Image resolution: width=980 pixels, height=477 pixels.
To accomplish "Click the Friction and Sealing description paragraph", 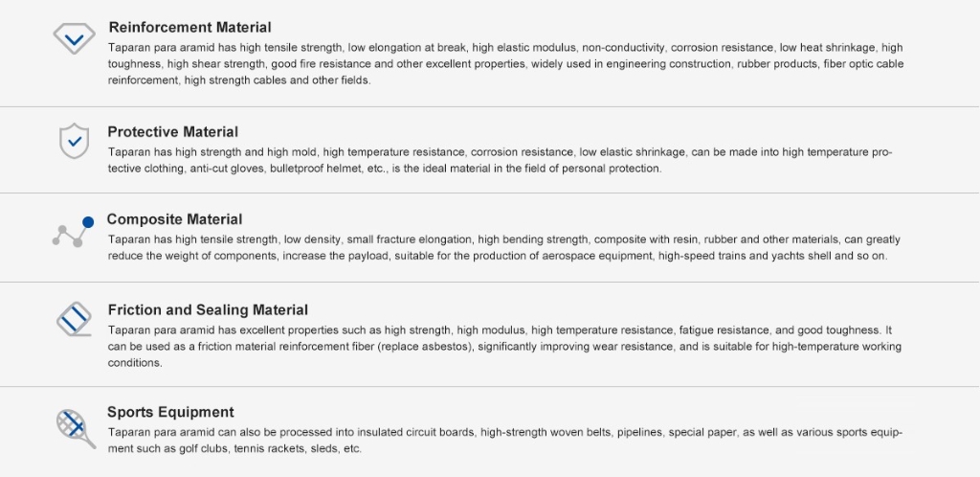I will click(x=504, y=347).
